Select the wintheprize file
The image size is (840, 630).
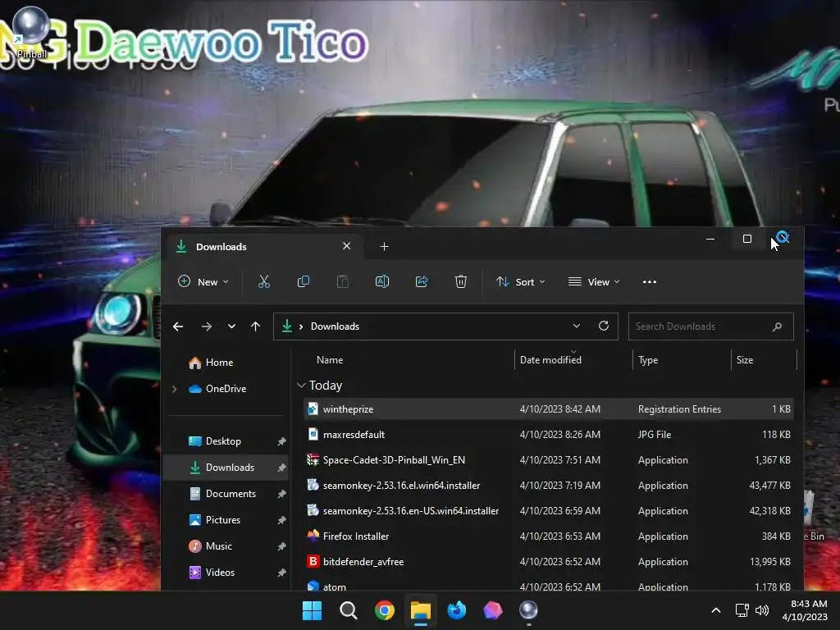pos(549,409)
